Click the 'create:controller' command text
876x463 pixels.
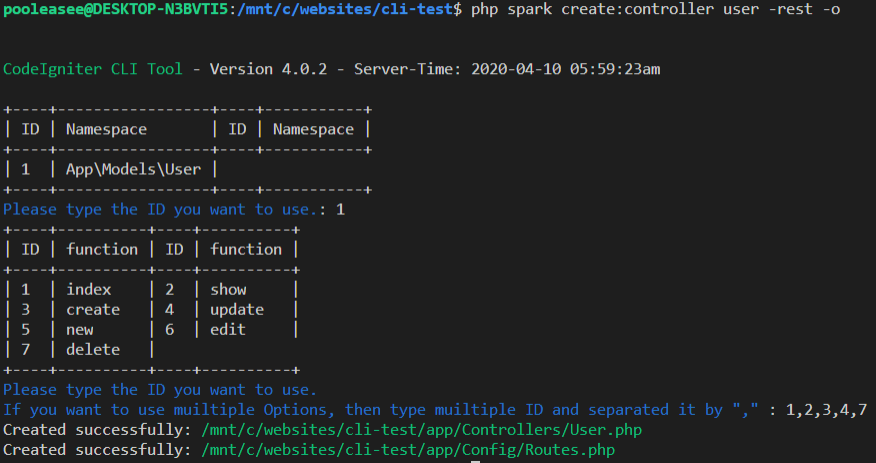pos(637,9)
